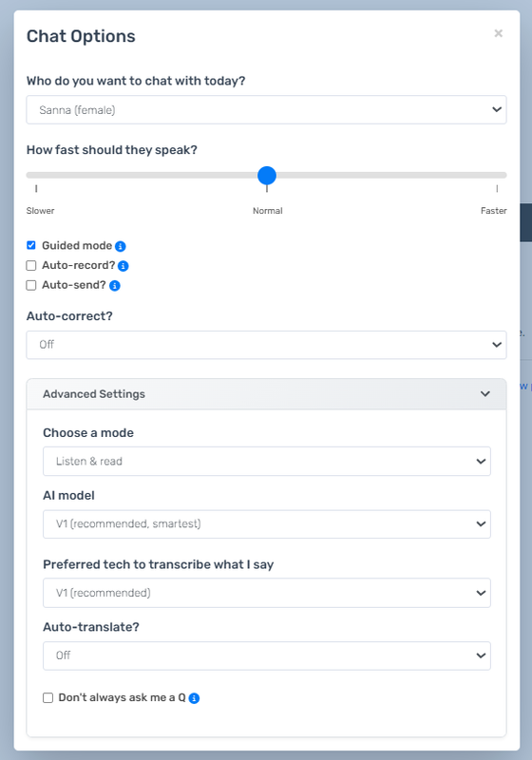The height and width of the screenshot is (760, 532).
Task: Open the transcription tech dropdown
Action: click(x=267, y=593)
